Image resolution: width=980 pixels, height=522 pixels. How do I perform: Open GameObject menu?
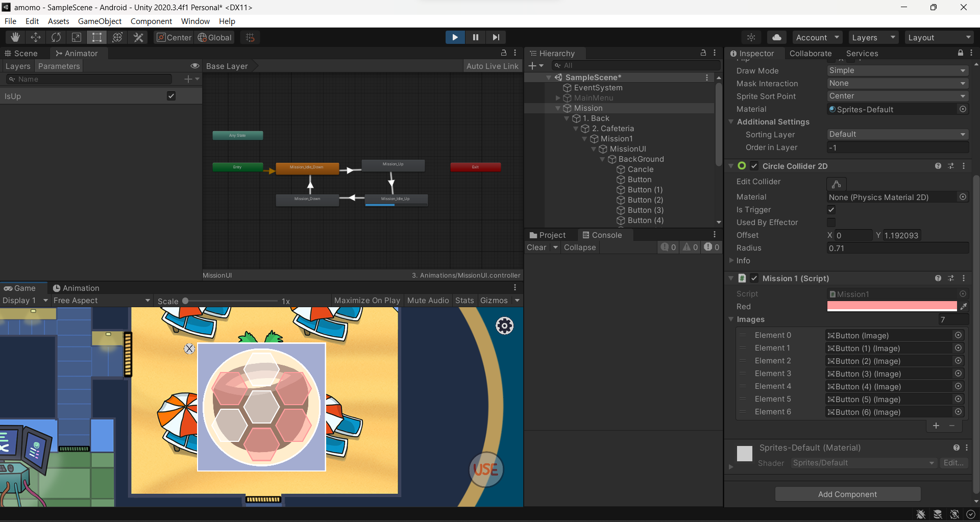(100, 21)
